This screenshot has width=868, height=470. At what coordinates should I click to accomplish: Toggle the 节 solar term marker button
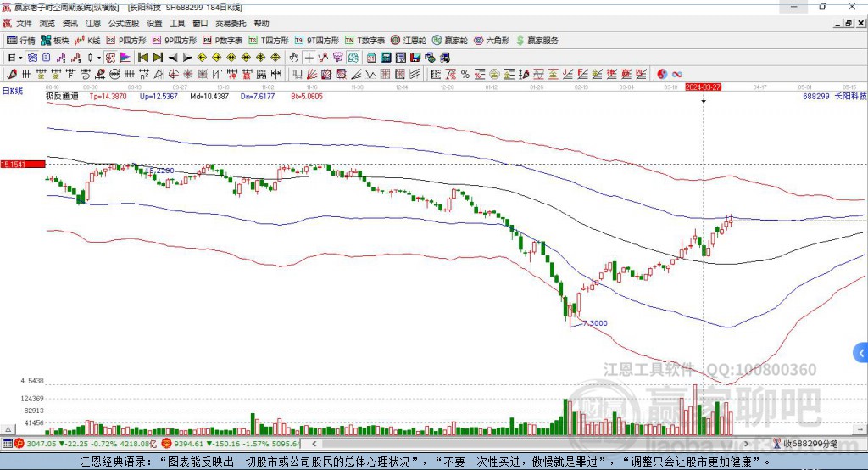point(337,58)
